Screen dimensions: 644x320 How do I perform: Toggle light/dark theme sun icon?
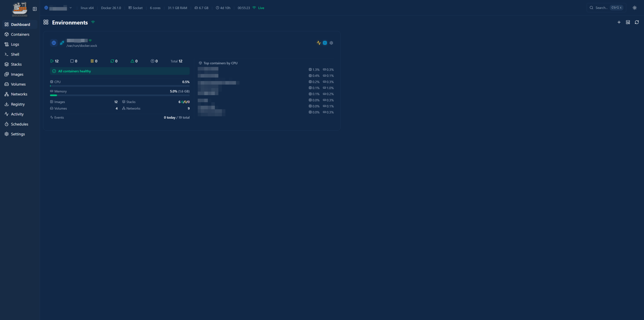pos(634,8)
